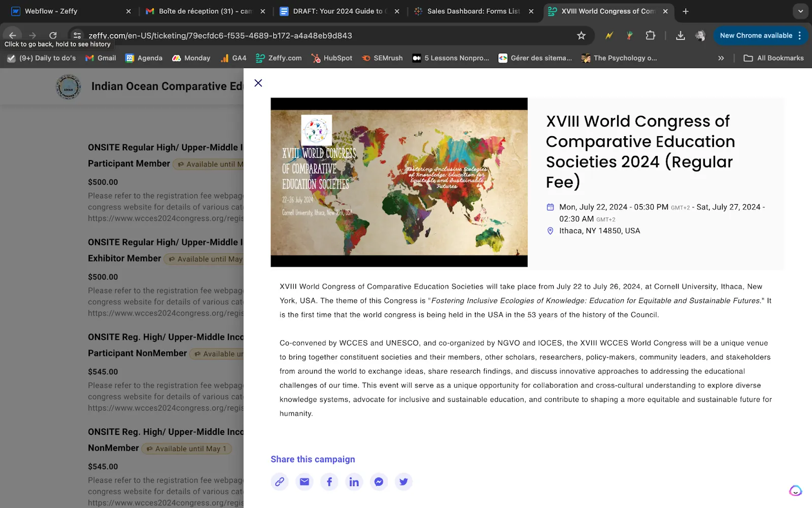The image size is (812, 508).
Task: Select ONSITE Regular Exhibitor Member ticket title
Action: tap(165, 250)
